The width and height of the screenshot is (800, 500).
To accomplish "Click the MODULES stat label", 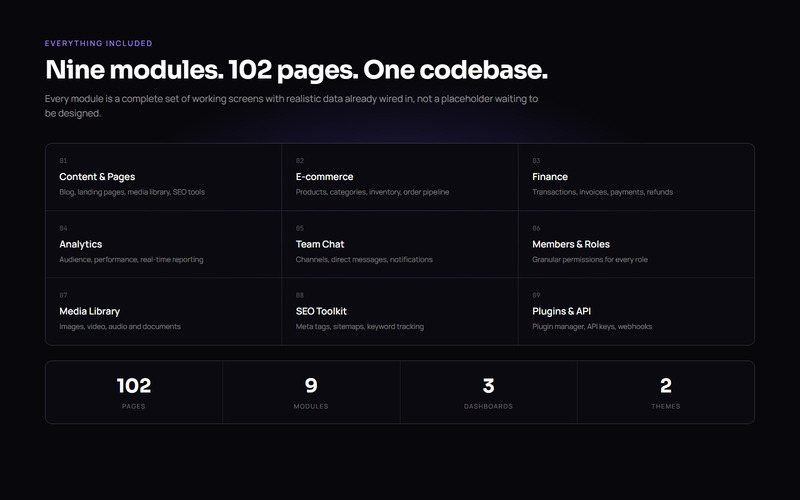I will tap(311, 407).
